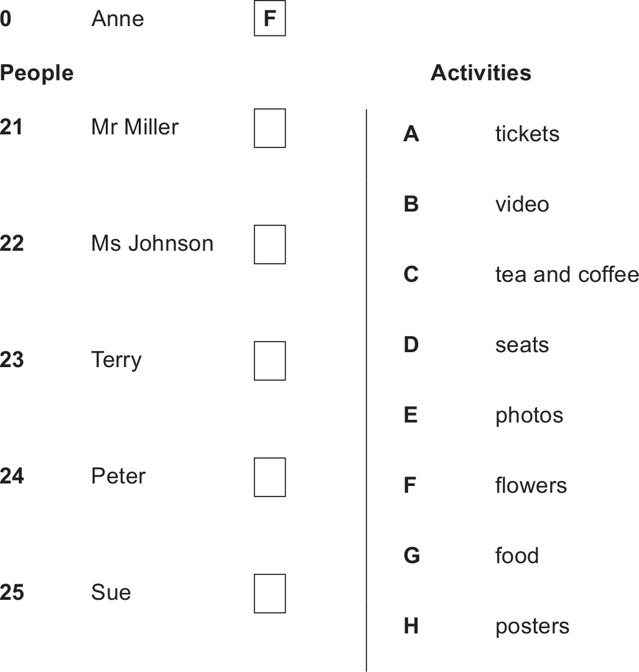Pick the 'flowers' activity
The width and height of the screenshot is (639, 672).
coord(531,485)
